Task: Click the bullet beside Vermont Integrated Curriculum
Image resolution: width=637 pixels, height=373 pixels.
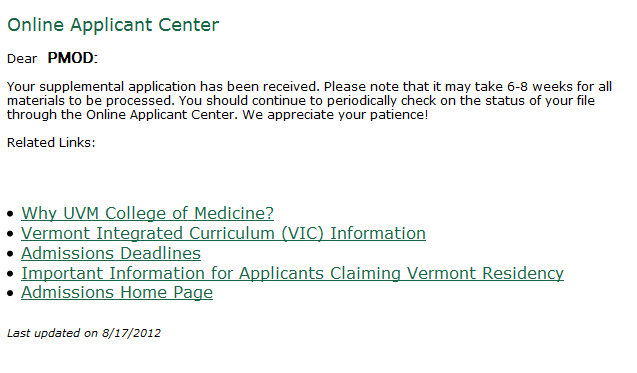Action: pyautogui.click(x=11, y=234)
